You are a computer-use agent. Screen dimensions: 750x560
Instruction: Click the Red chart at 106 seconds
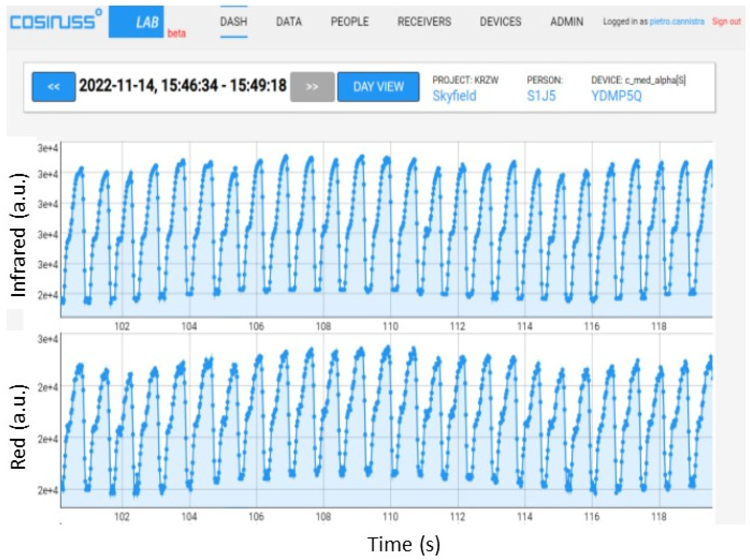pos(256,419)
